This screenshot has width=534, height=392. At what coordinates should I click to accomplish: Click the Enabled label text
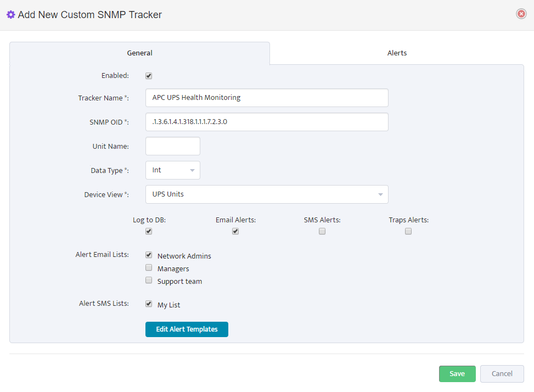pyautogui.click(x=115, y=75)
